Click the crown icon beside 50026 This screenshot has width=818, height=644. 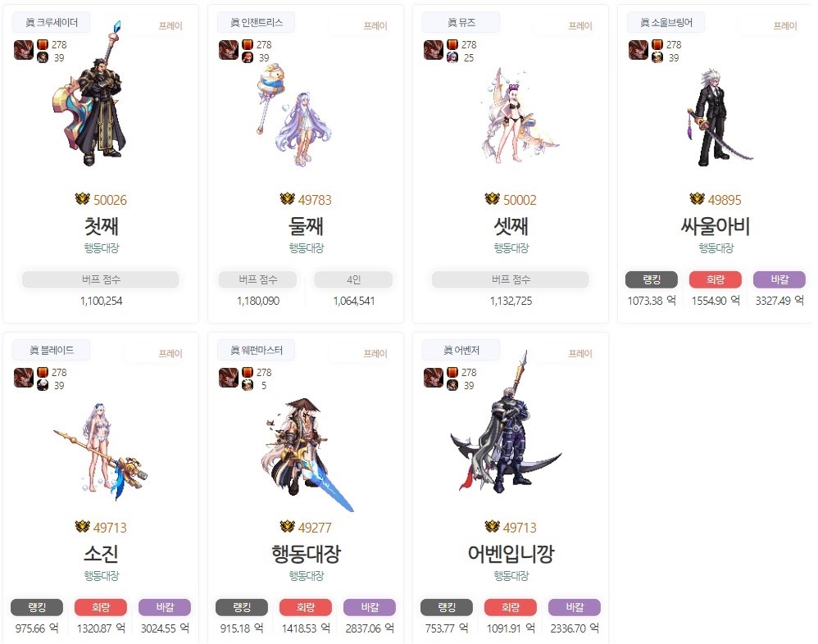coord(83,198)
